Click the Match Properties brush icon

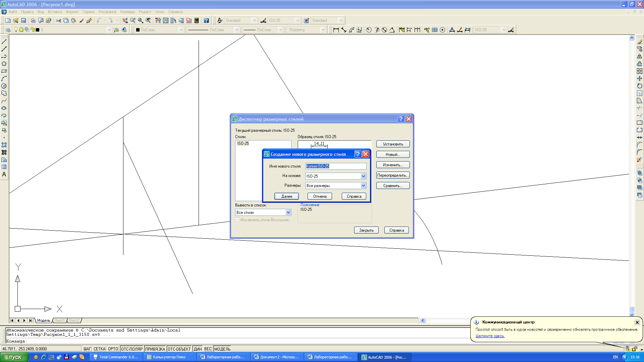[x=82, y=20]
